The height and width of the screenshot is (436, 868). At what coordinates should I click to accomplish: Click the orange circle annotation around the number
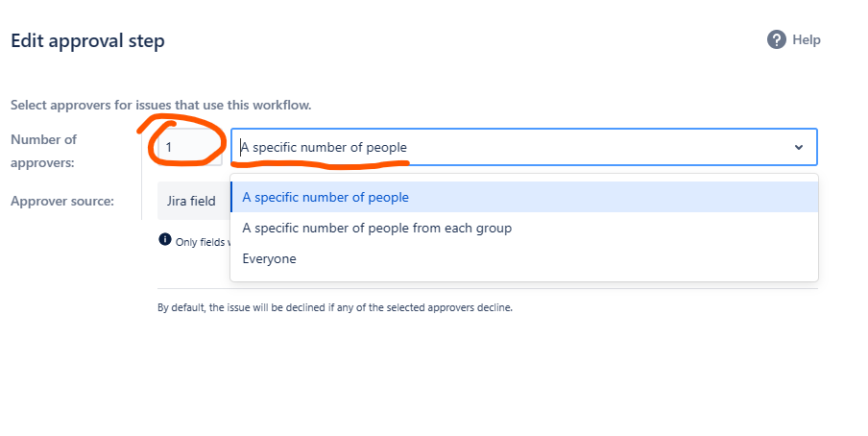[x=182, y=140]
